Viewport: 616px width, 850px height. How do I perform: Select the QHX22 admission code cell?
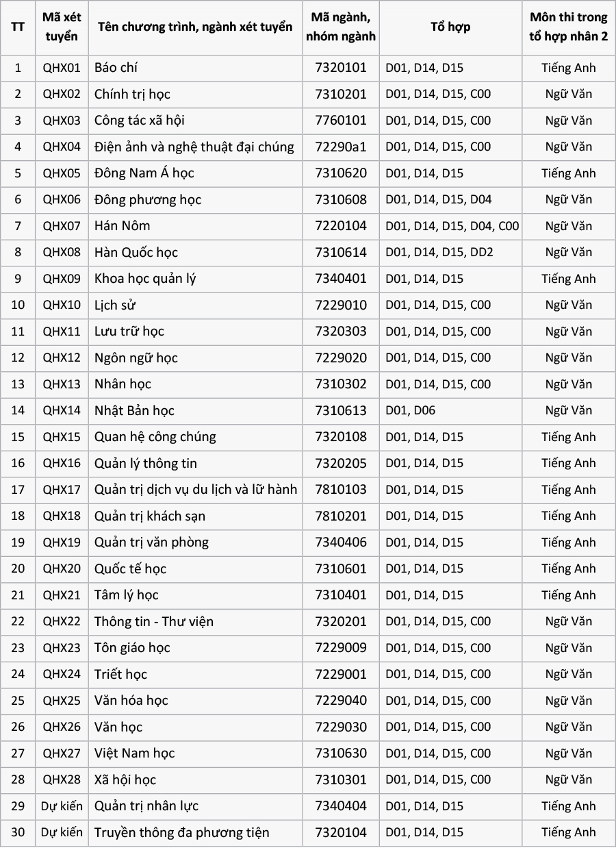[x=62, y=621]
